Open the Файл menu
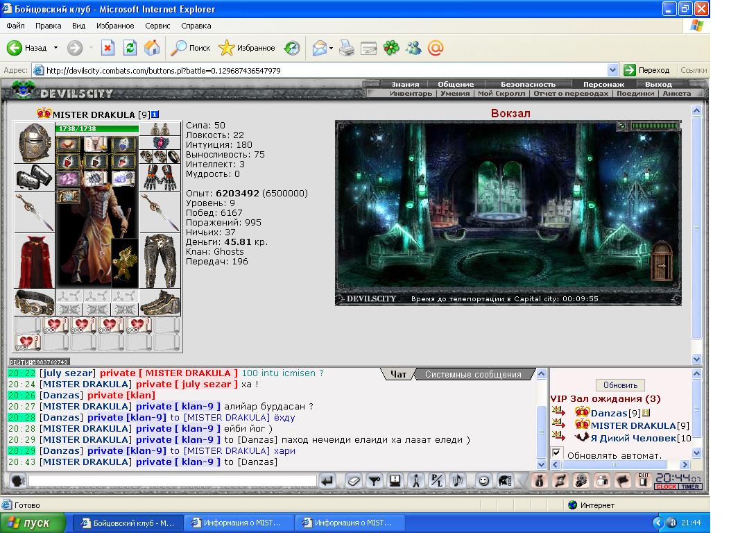This screenshot has width=756, height=533. (16, 26)
